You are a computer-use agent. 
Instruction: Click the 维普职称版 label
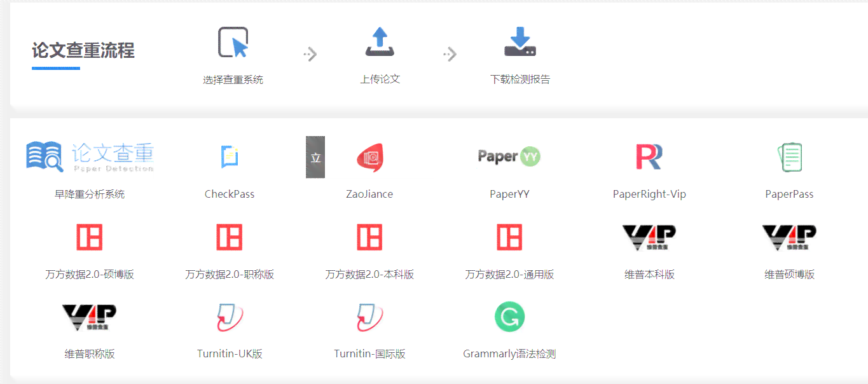click(x=90, y=354)
